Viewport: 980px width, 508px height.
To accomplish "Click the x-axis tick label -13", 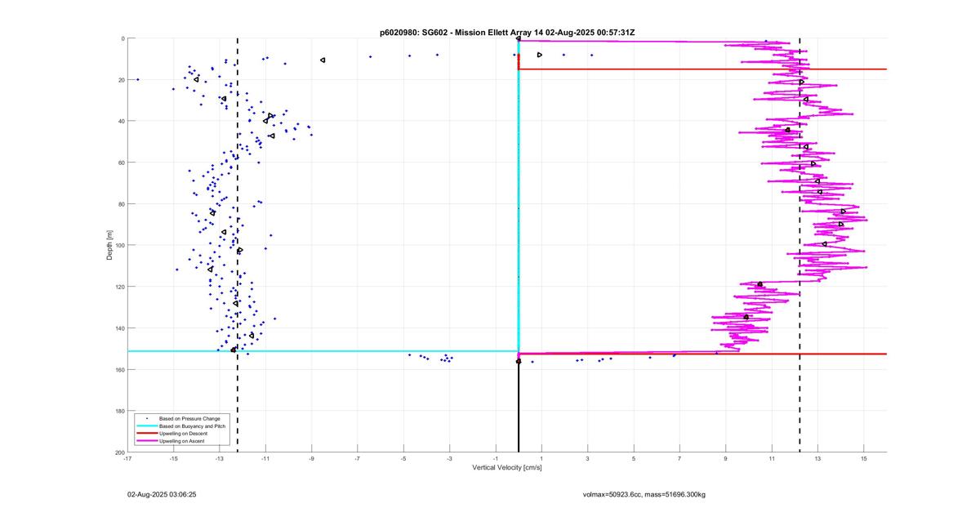I will (x=220, y=459).
